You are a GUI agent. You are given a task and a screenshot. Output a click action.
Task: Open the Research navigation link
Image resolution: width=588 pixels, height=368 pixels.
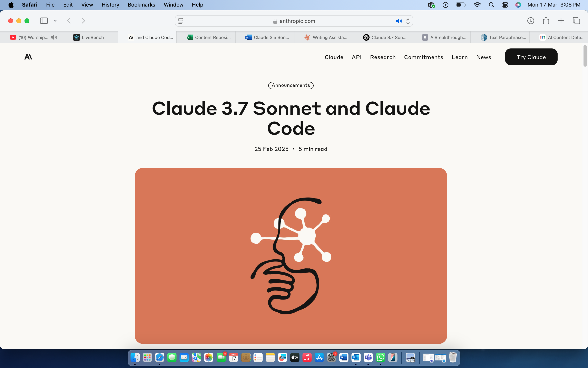(383, 57)
